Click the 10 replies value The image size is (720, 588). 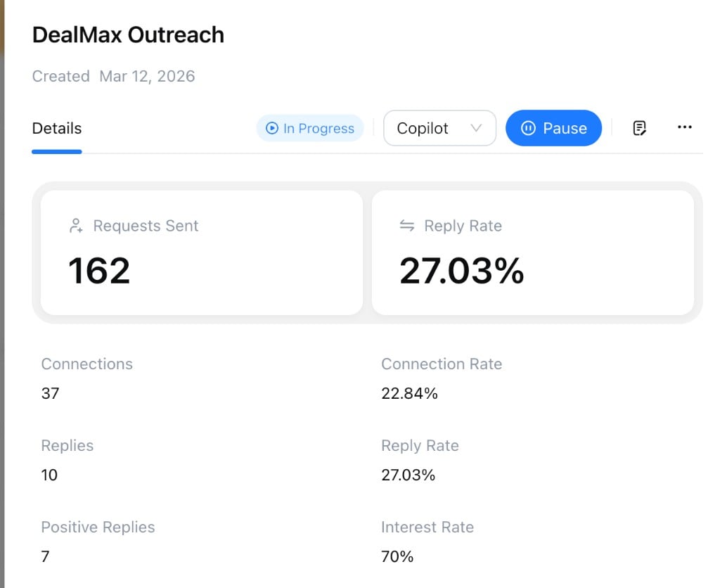pyautogui.click(x=49, y=475)
